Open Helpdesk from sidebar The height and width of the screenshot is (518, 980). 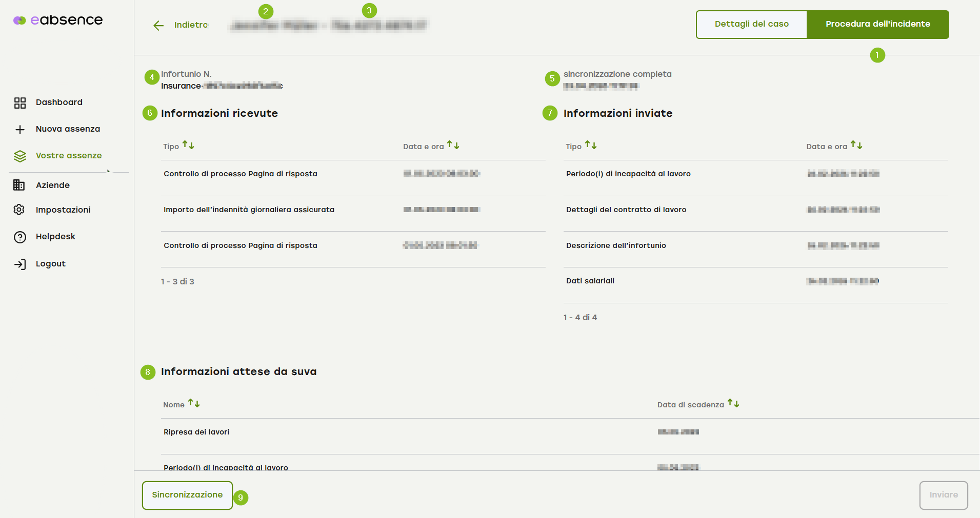[55, 237]
